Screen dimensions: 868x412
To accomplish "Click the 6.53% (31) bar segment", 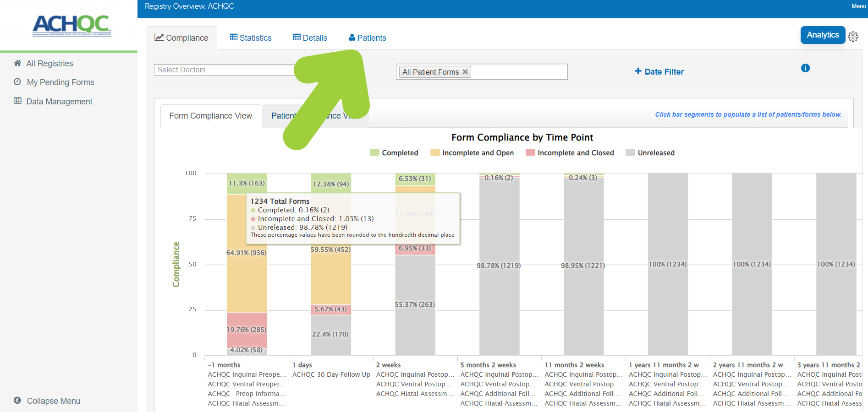I will [415, 179].
